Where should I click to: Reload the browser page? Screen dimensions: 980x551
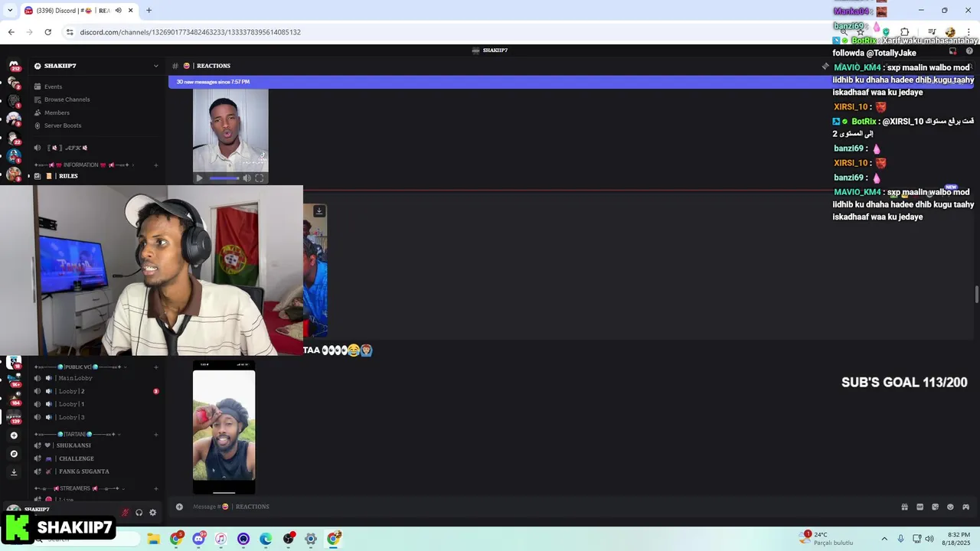[x=47, y=32]
